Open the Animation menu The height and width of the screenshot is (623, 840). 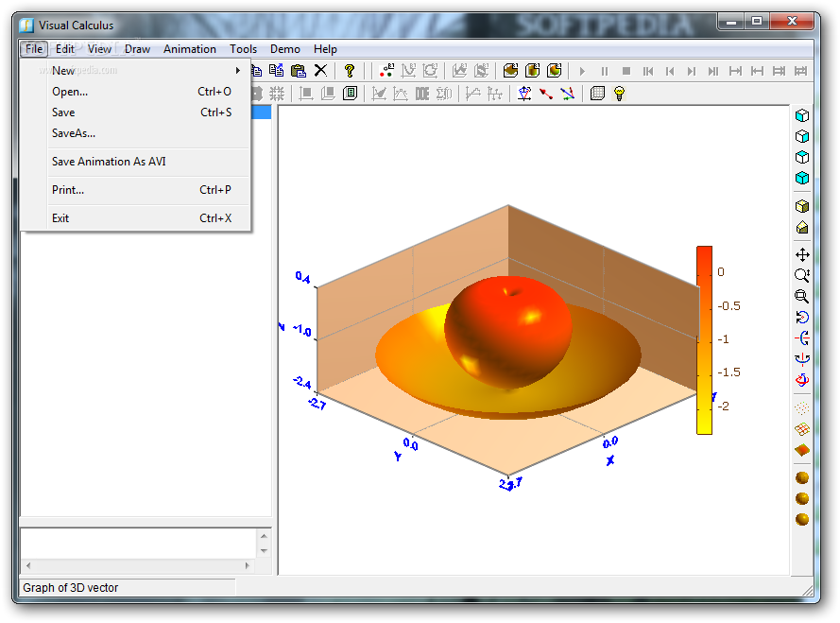(190, 49)
